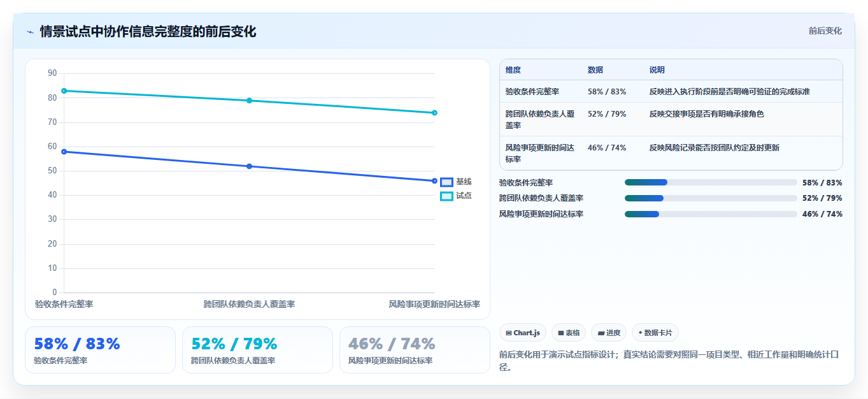Click y-axis label 0
The image size is (868, 399).
tap(54, 293)
